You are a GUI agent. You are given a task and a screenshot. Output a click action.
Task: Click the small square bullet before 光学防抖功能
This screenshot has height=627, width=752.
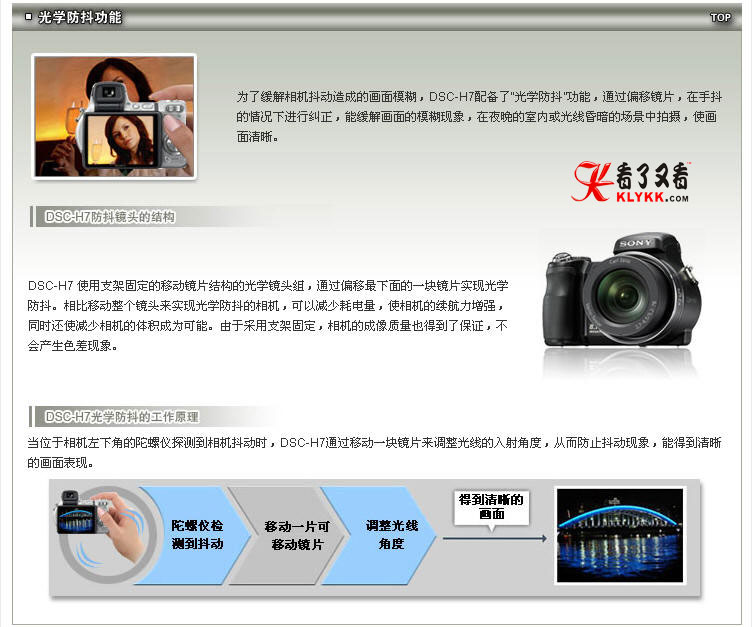pos(28,17)
